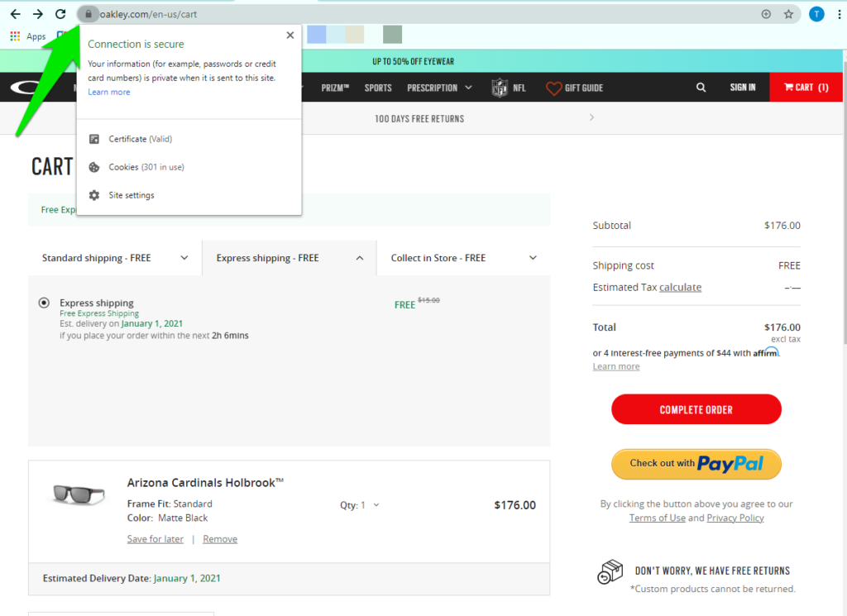Open the Chrome profile avatar T
The height and width of the screenshot is (616, 847).
click(x=816, y=14)
